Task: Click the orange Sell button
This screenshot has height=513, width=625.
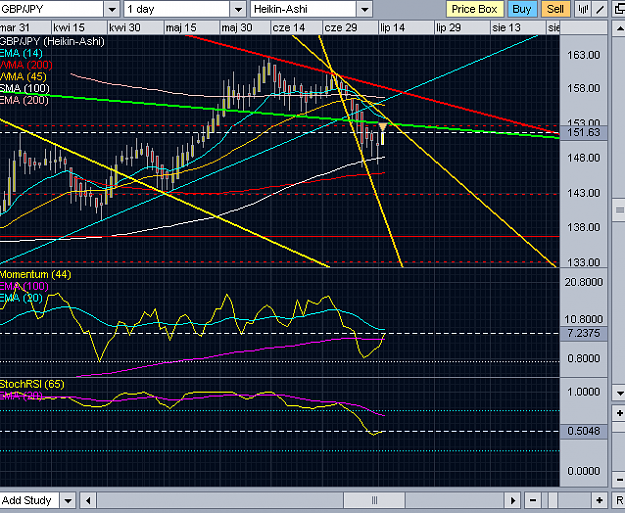Action: (x=555, y=9)
